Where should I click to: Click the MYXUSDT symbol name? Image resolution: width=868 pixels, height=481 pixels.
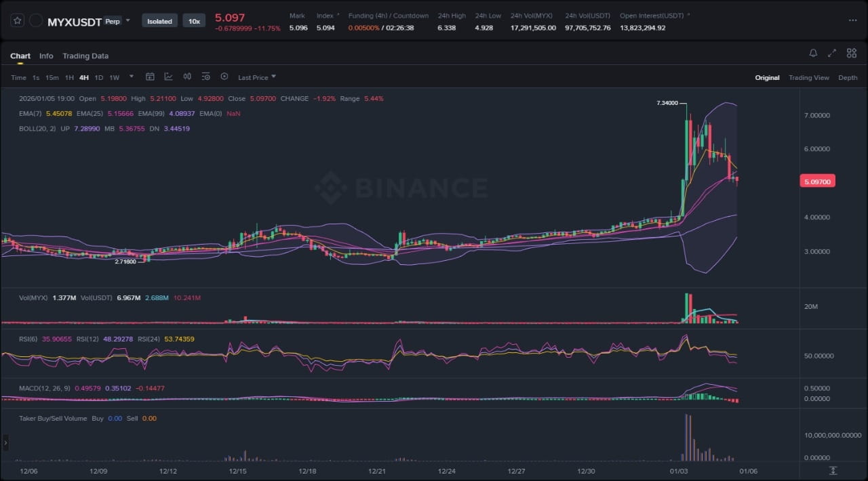pyautogui.click(x=75, y=22)
